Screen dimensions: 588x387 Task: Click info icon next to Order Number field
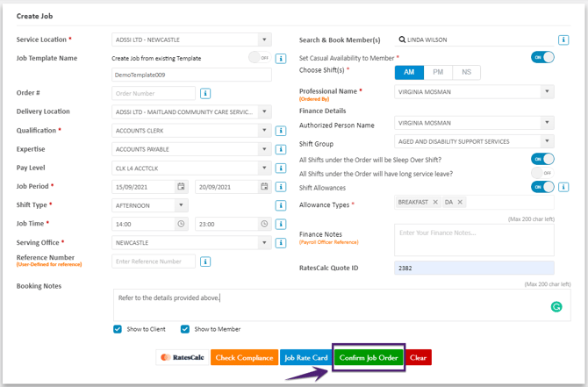[x=205, y=93]
